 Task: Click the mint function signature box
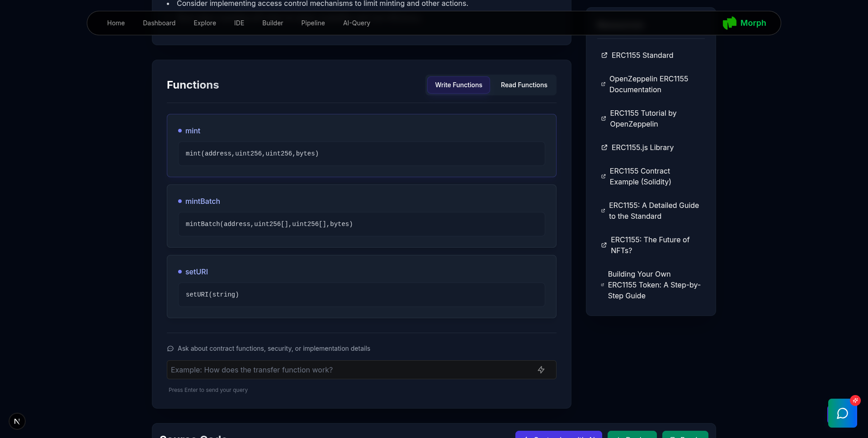click(x=361, y=154)
